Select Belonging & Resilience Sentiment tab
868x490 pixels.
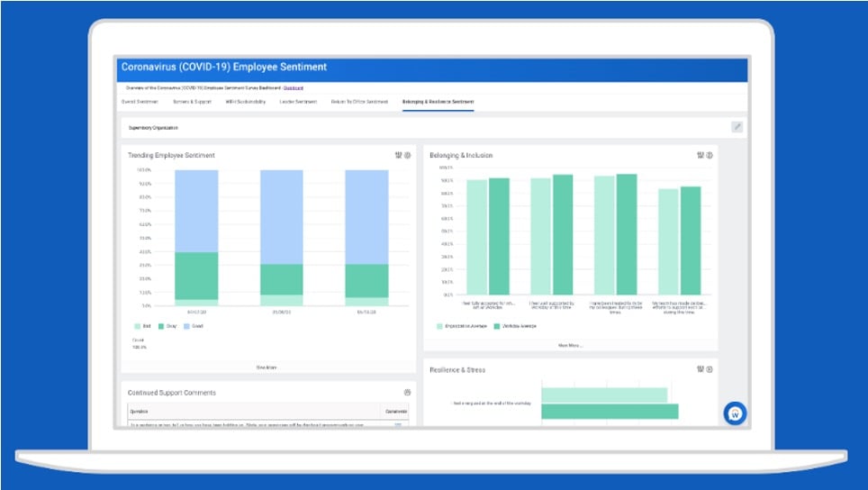tap(438, 102)
